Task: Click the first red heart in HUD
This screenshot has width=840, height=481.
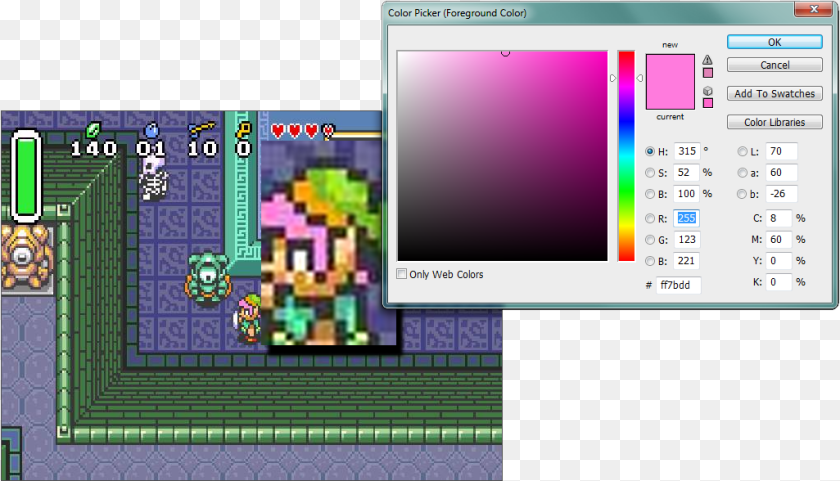Action: coord(278,131)
